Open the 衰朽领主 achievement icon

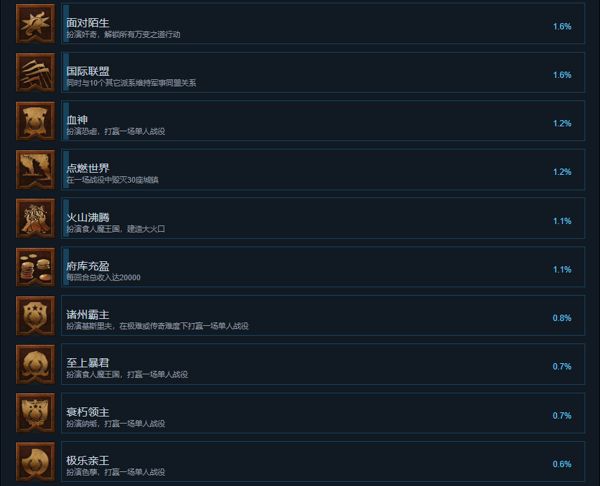coord(36,413)
